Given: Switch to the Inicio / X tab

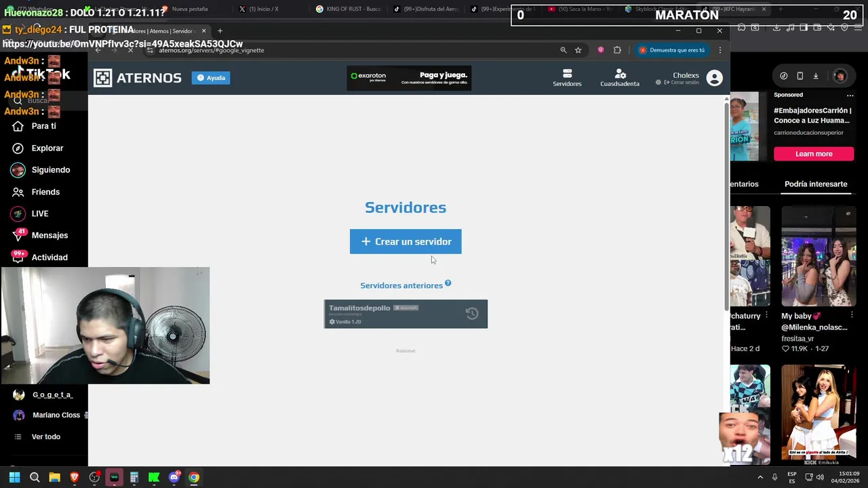Looking at the screenshot, I should pyautogui.click(x=264, y=9).
